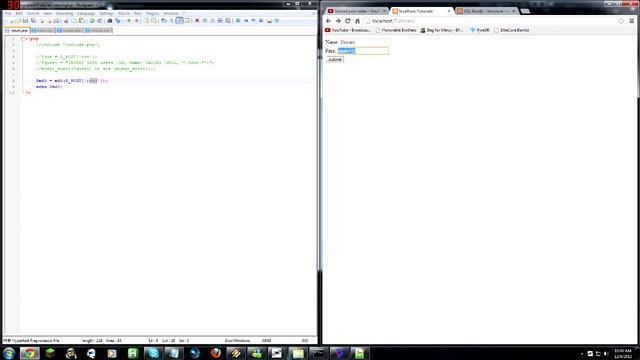This screenshot has height=360, width=640.
Task: Click the Dos\Windows status bar entry
Action: tap(237, 340)
